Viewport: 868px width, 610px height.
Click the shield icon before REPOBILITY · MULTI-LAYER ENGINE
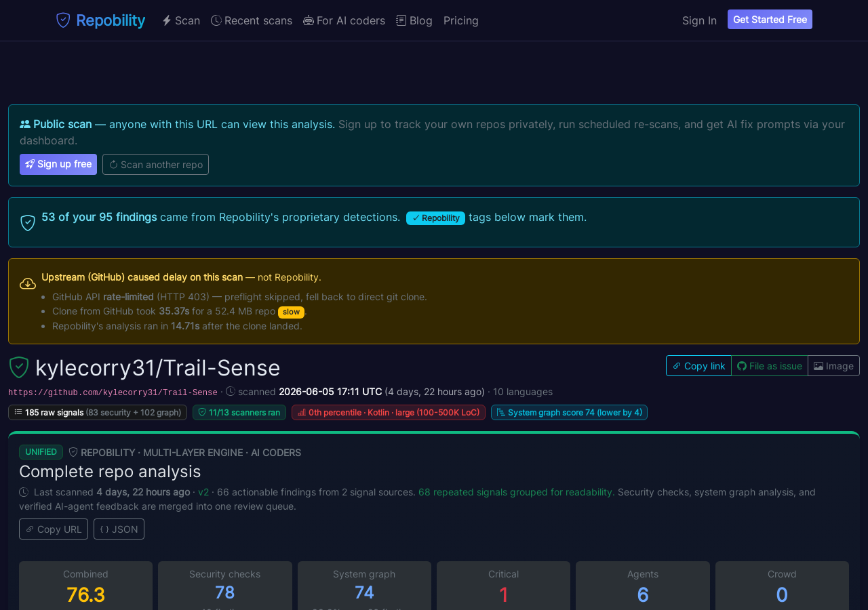[73, 452]
